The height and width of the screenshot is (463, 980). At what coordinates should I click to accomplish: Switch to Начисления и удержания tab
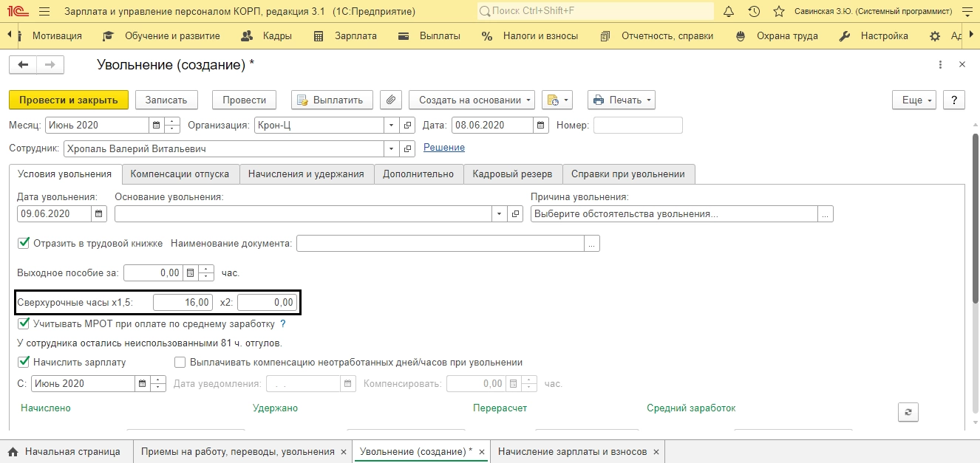[306, 174]
